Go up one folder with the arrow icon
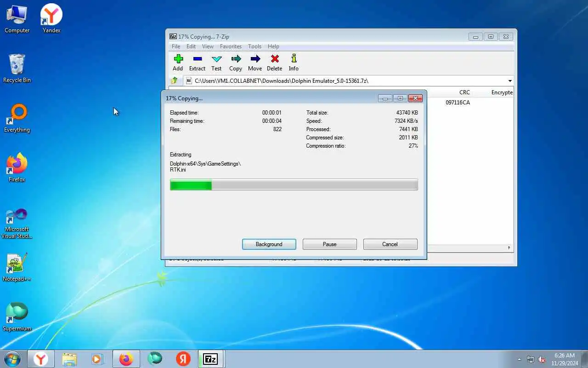Viewport: 588px width, 368px height. pos(175,80)
